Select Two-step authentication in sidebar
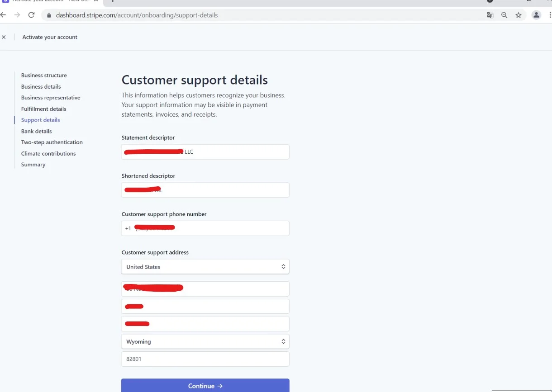Viewport: 552px width, 392px height. [x=52, y=142]
